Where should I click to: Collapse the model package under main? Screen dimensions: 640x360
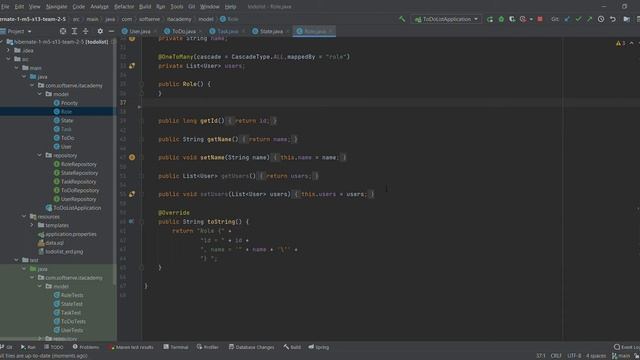(x=40, y=94)
